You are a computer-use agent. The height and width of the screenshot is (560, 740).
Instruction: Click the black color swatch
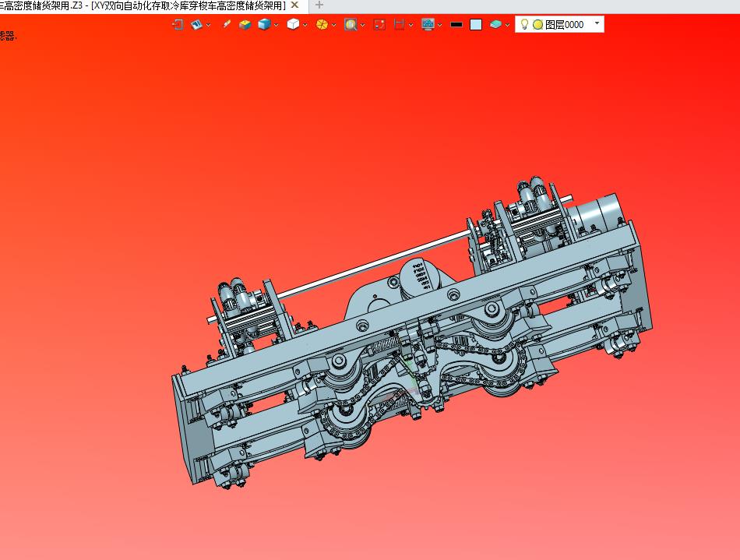tap(456, 24)
